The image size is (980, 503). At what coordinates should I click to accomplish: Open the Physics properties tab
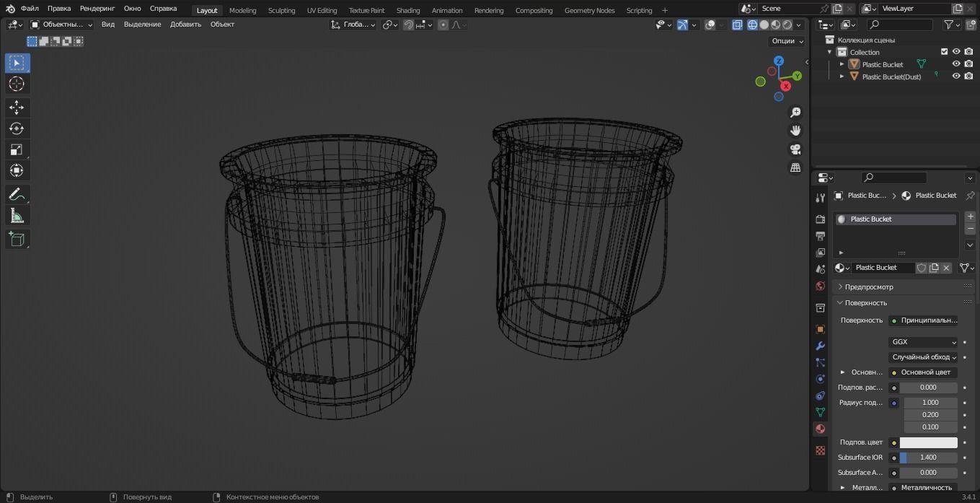click(820, 379)
